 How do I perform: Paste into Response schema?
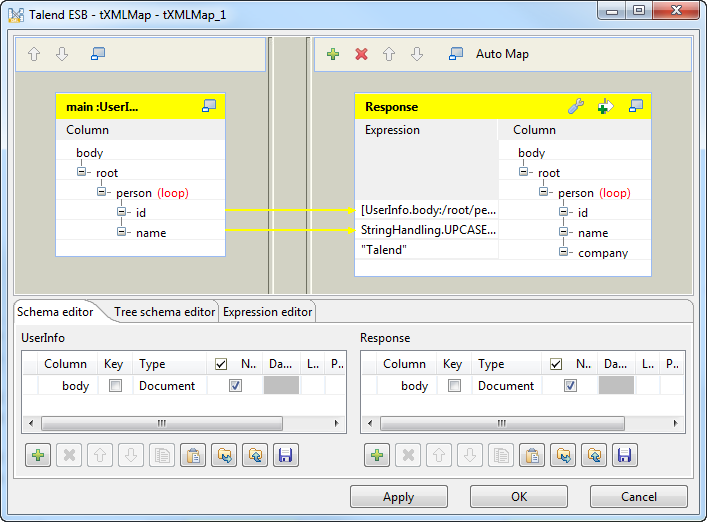[532, 455]
